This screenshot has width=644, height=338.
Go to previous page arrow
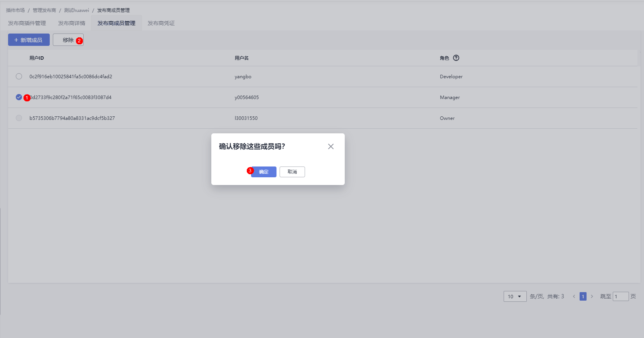574,296
